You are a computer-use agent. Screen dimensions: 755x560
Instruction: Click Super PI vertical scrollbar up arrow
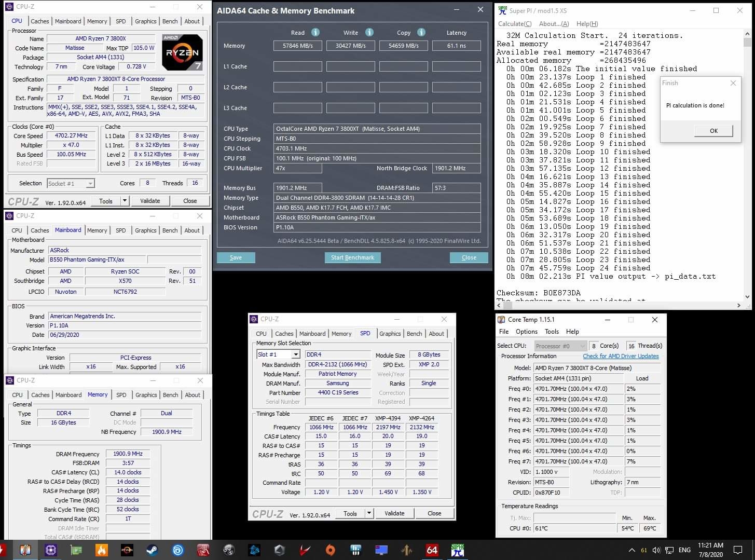(747, 34)
